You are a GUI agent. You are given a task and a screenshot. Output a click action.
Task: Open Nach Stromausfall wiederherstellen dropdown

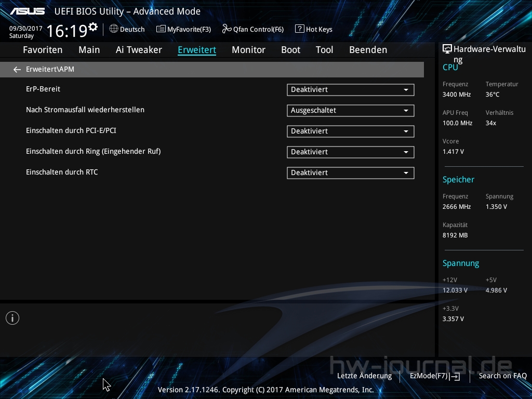351,111
